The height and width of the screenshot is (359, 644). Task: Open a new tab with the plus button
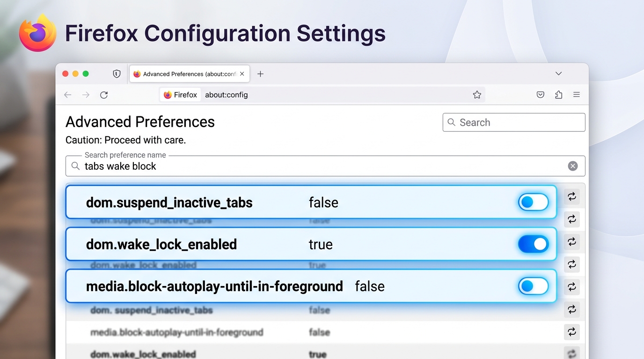coord(261,74)
